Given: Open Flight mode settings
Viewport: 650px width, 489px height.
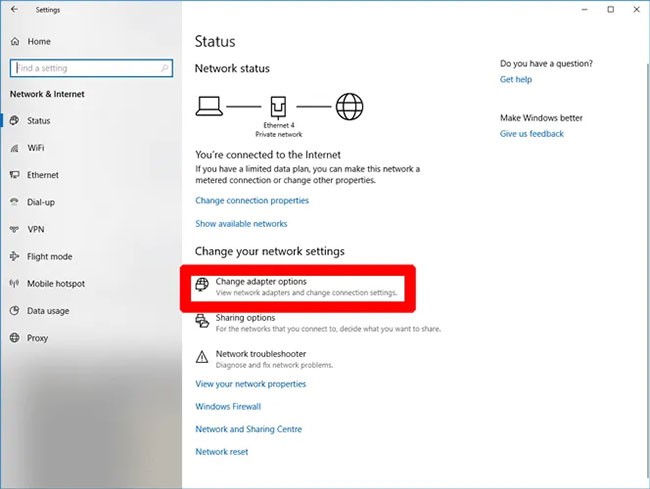Looking at the screenshot, I should pyautogui.click(x=49, y=256).
